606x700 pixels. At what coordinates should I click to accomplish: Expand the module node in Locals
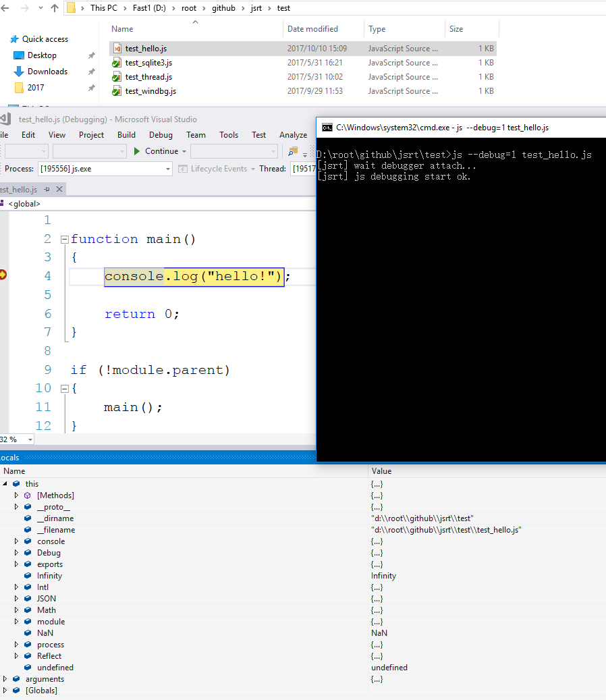click(x=16, y=622)
